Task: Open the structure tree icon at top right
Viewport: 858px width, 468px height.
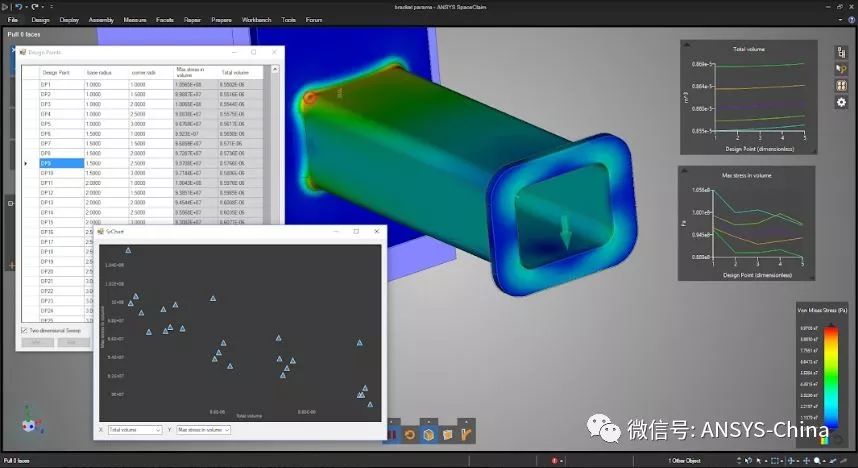Action: click(x=842, y=52)
